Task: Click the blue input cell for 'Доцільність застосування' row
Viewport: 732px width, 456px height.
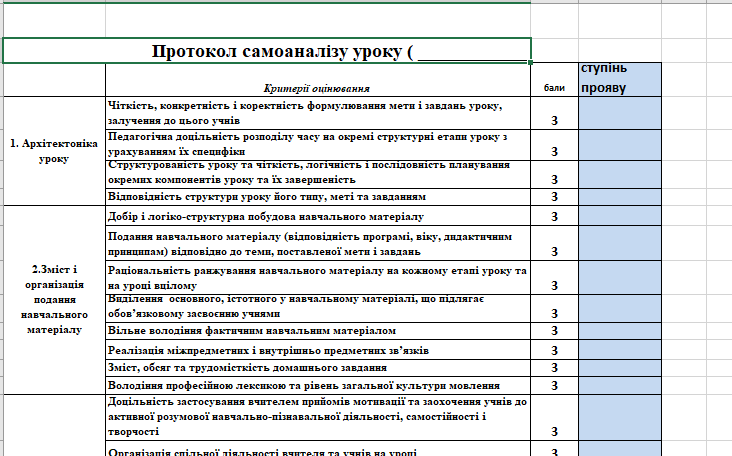Action: tap(620, 417)
